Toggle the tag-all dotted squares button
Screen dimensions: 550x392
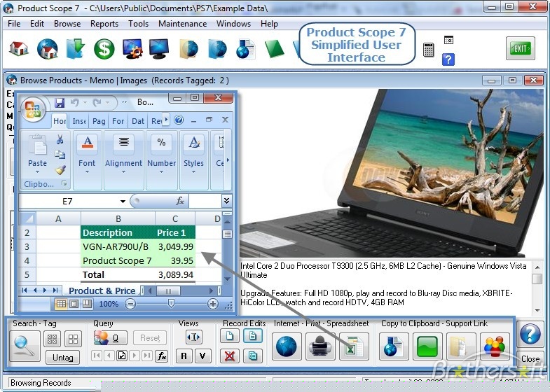pyautogui.click(x=53, y=339)
